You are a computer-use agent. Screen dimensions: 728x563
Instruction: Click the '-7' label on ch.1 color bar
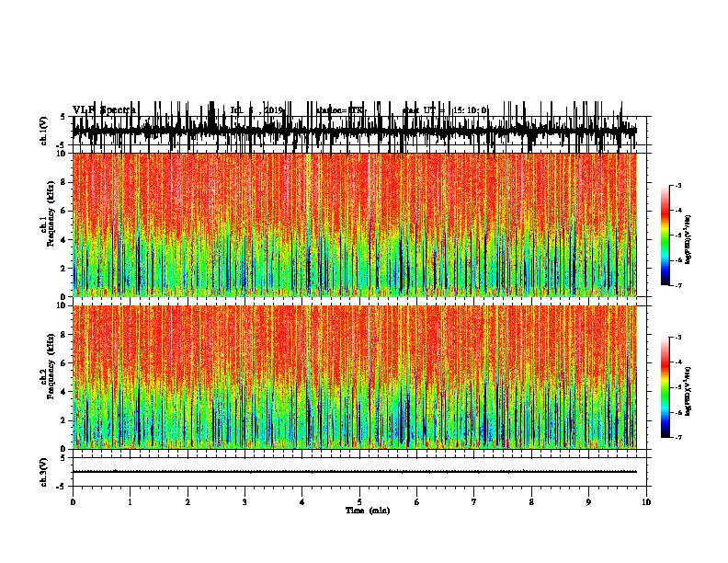pos(678,285)
